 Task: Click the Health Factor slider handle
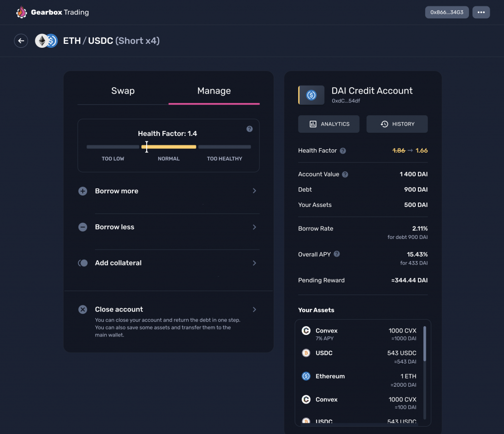pyautogui.click(x=147, y=147)
